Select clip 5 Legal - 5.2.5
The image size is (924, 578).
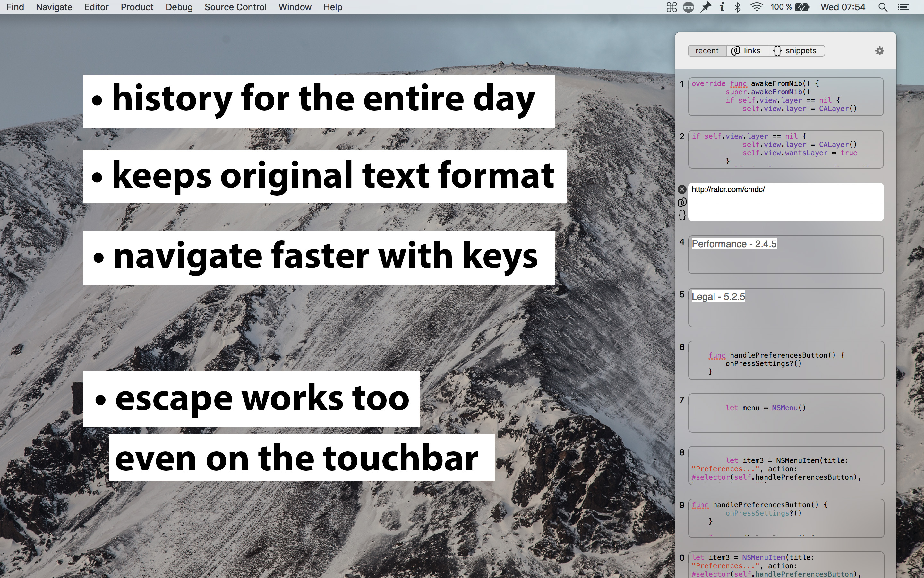coord(786,307)
